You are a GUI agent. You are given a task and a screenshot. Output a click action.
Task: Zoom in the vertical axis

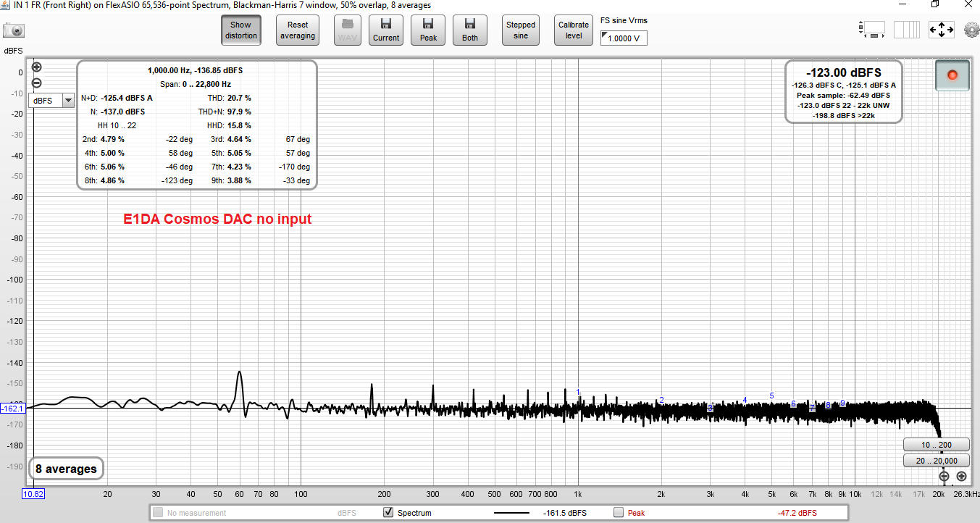(36, 67)
